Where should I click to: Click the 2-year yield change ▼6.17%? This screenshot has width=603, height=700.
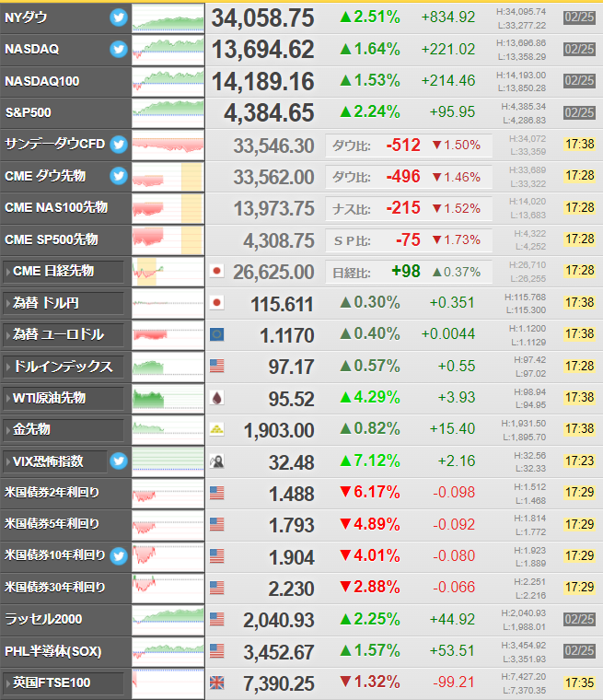(x=370, y=493)
